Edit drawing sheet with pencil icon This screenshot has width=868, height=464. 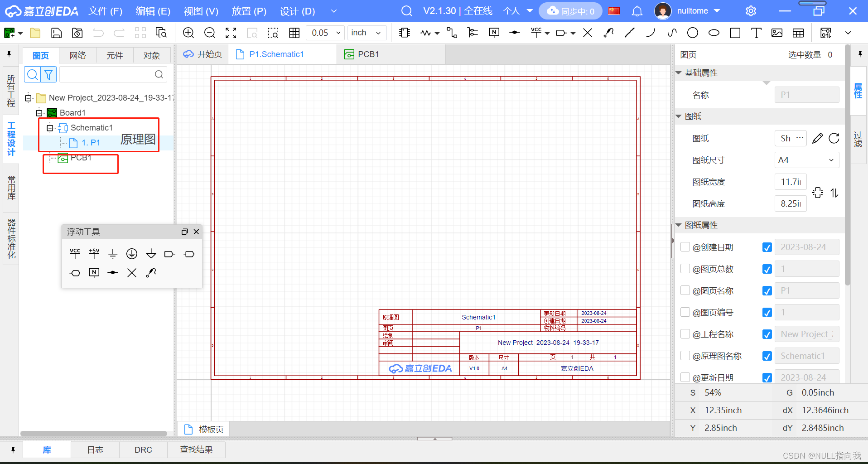click(817, 138)
